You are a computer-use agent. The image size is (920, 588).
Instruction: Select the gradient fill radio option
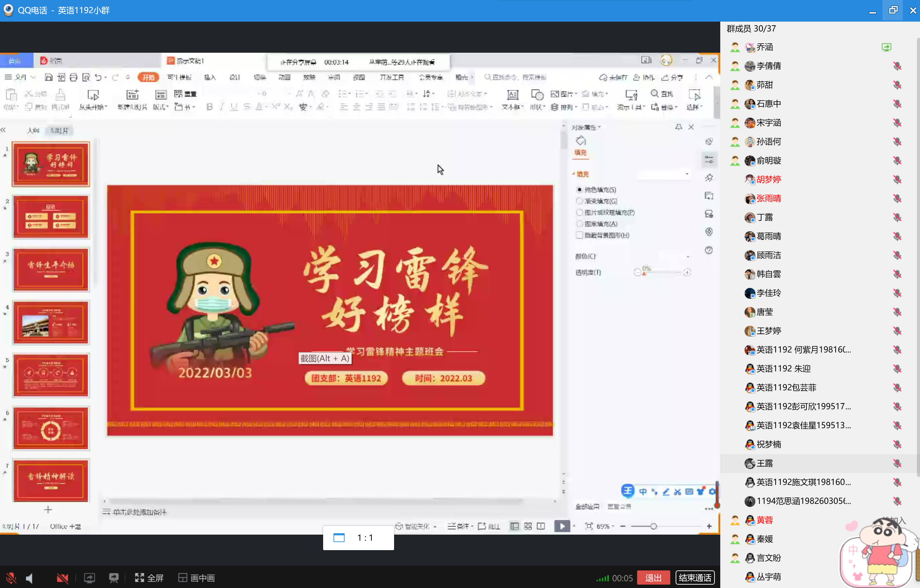tap(580, 201)
